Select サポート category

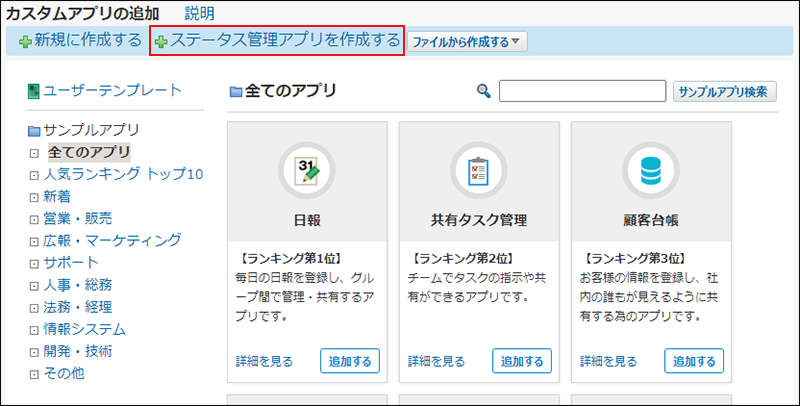click(x=70, y=262)
